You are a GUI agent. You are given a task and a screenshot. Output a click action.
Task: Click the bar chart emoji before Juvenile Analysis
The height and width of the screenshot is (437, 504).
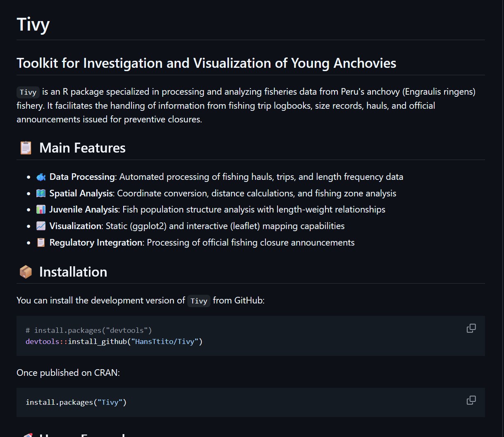point(41,210)
